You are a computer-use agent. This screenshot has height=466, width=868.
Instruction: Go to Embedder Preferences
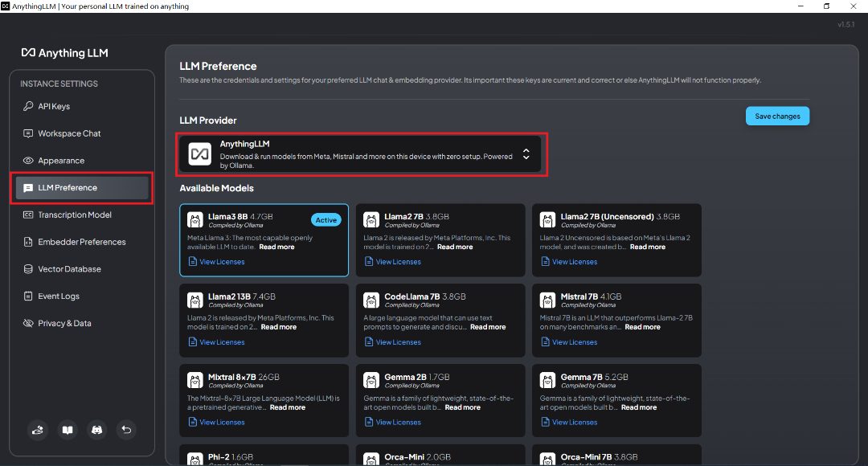click(82, 242)
